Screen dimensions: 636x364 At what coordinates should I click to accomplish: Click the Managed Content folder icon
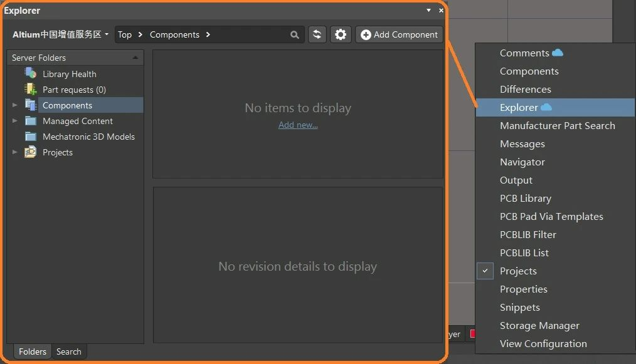[x=31, y=121]
